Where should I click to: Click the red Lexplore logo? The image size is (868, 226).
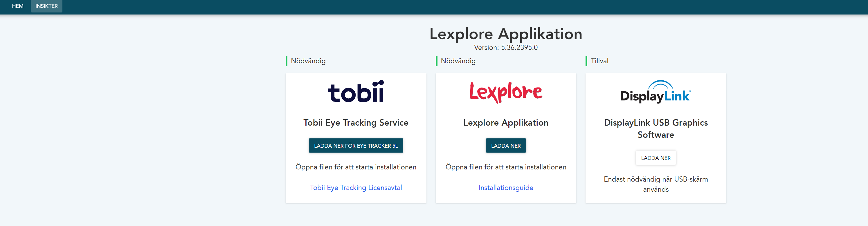pos(506,92)
